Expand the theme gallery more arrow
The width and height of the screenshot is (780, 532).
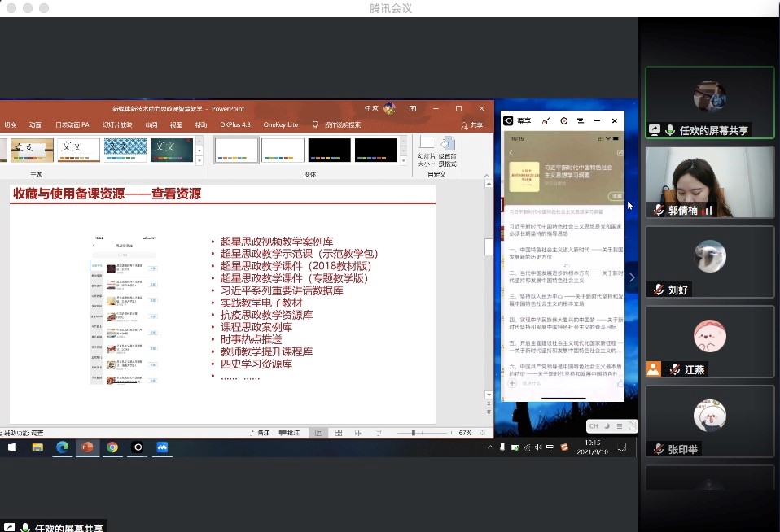pyautogui.click(x=198, y=159)
